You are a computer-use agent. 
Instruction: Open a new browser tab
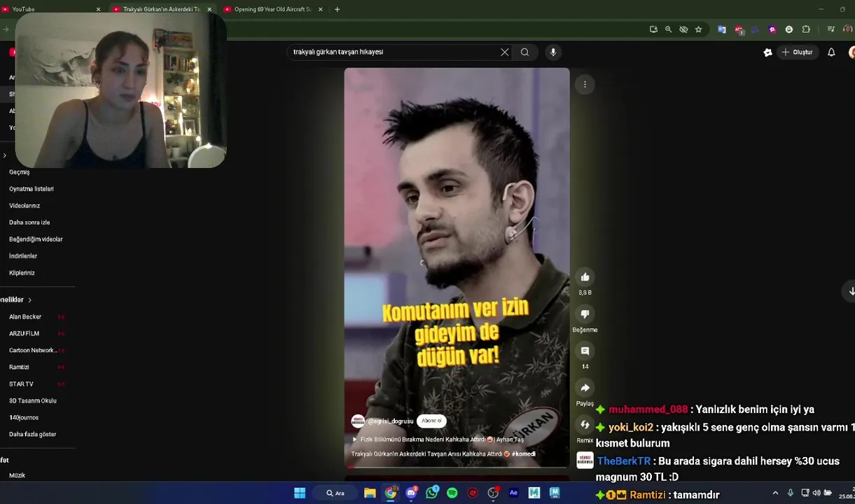[337, 9]
